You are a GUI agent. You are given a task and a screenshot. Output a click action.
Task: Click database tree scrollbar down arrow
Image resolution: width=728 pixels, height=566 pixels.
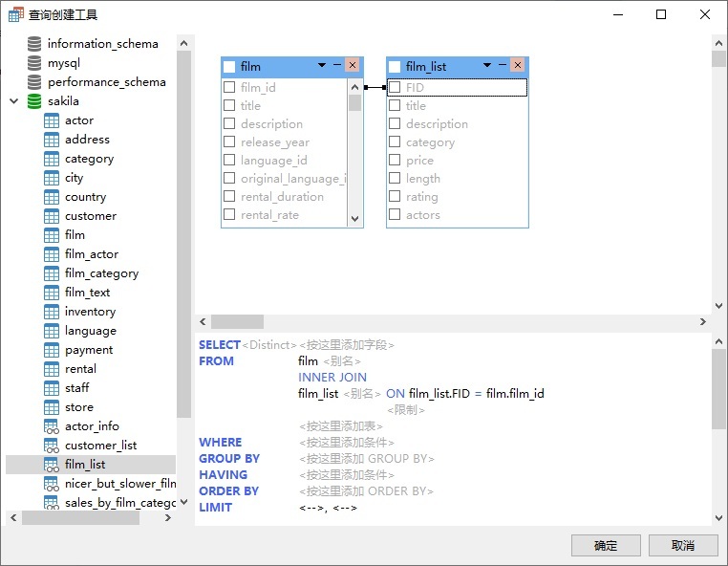183,502
